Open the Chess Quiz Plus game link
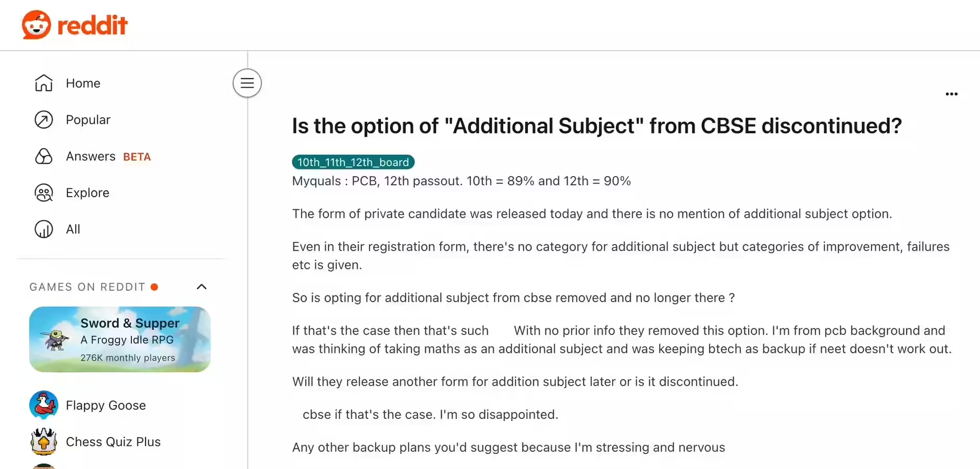Image resolution: width=980 pixels, height=469 pixels. click(x=113, y=442)
